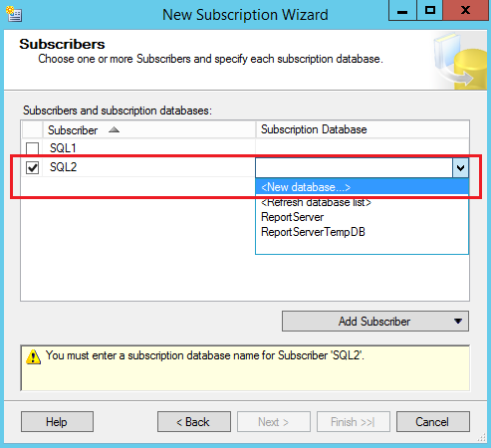
Task: Check the SQL1 subscriber checkbox
Action: pos(32,148)
